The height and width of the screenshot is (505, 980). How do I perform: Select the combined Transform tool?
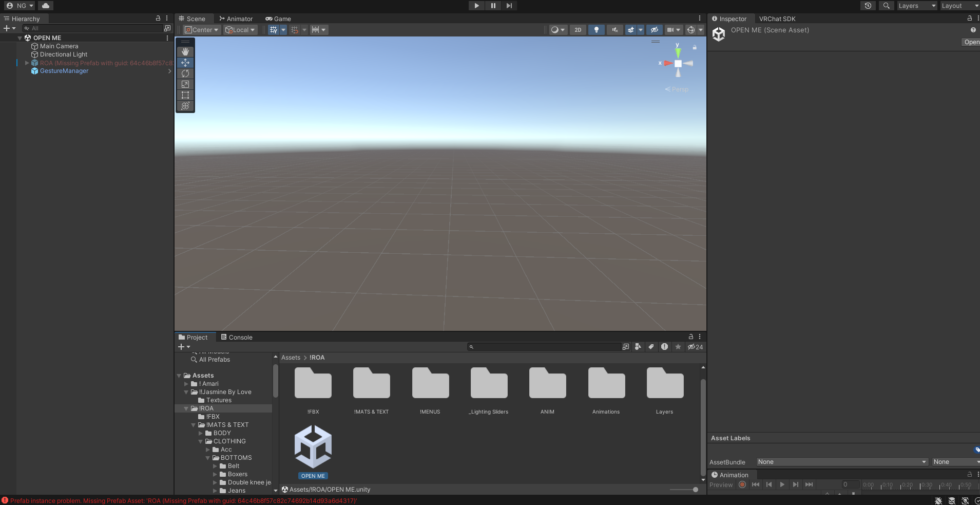pos(185,106)
